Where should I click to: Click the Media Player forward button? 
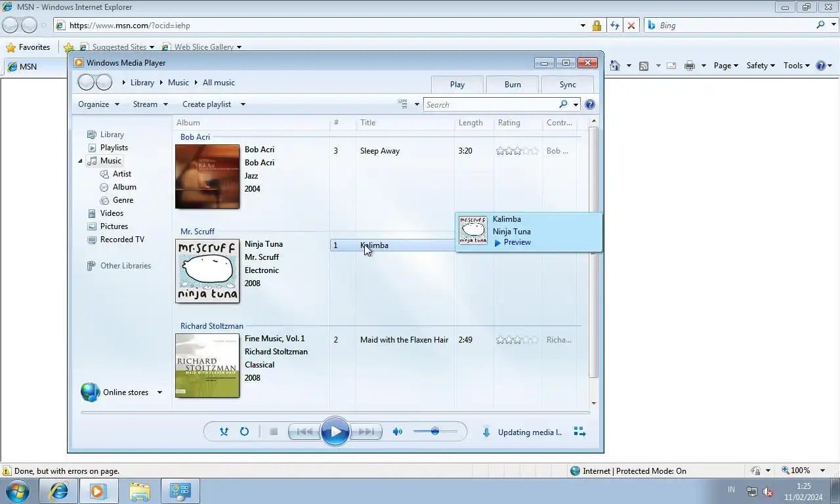[104, 83]
